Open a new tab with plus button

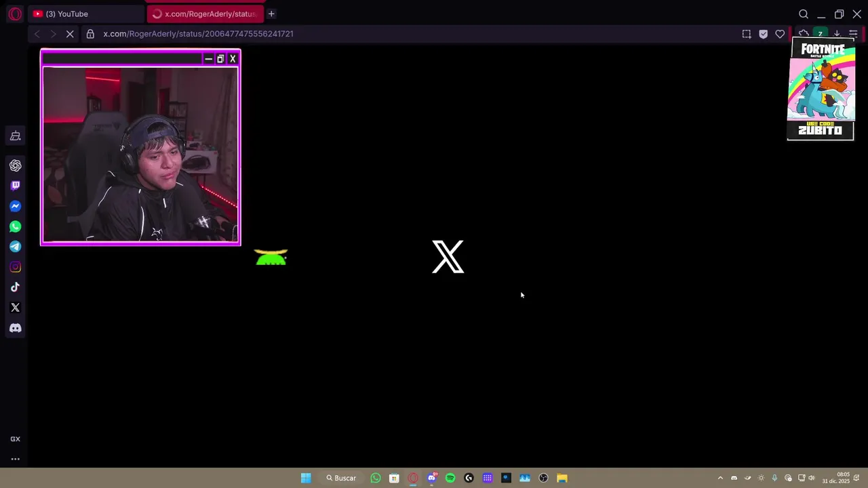coord(271,14)
